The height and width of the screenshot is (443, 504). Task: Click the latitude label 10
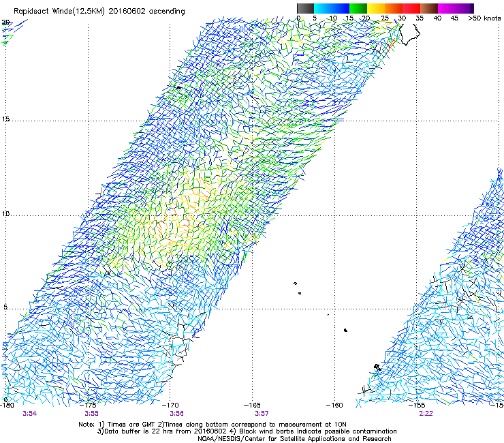5,214
